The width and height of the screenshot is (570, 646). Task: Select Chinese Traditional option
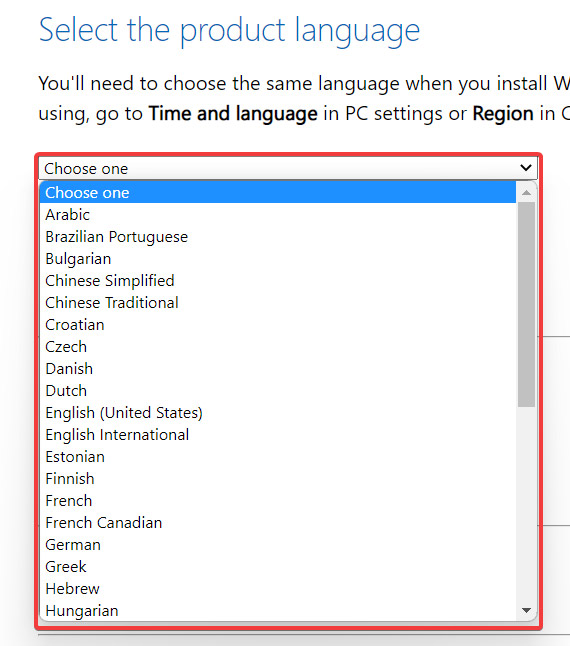[278, 303]
